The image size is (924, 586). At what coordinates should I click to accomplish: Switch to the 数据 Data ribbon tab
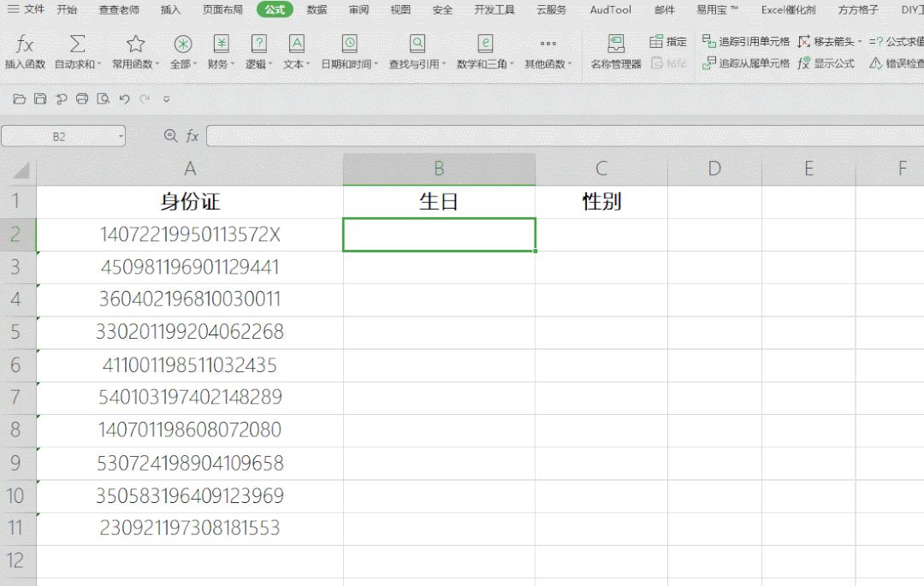(317, 10)
